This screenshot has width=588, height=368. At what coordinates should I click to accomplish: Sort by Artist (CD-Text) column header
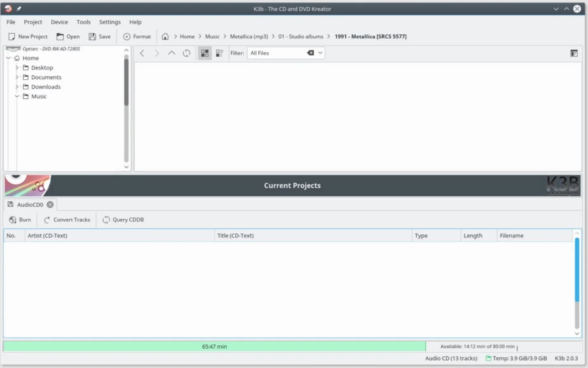(119, 235)
